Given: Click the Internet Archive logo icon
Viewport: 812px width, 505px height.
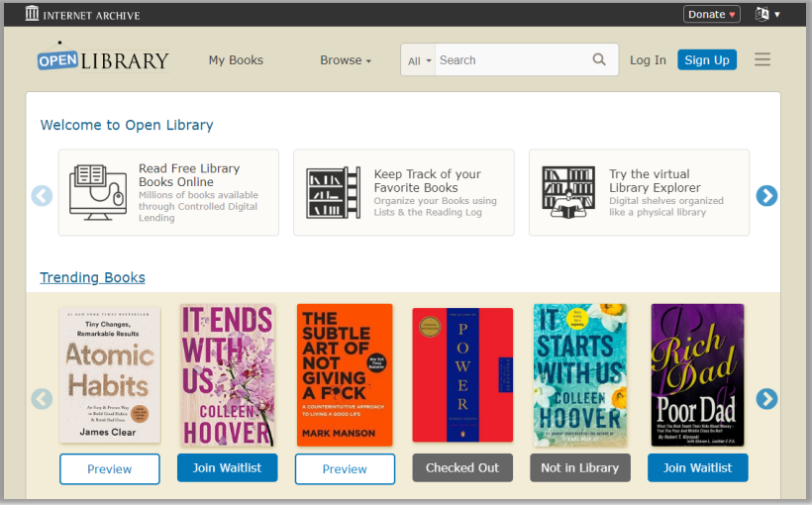Looking at the screenshot, I should (x=33, y=14).
